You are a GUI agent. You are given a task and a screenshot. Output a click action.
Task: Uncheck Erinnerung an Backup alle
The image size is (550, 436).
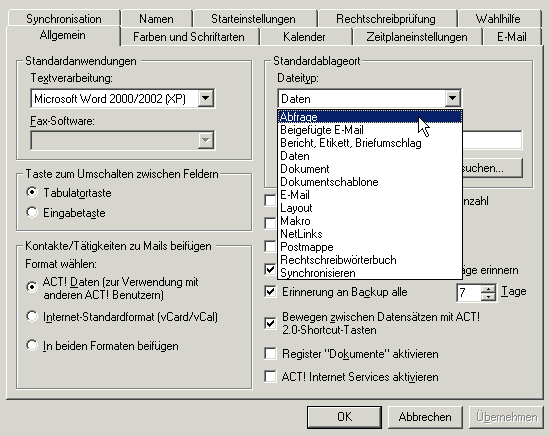270,291
